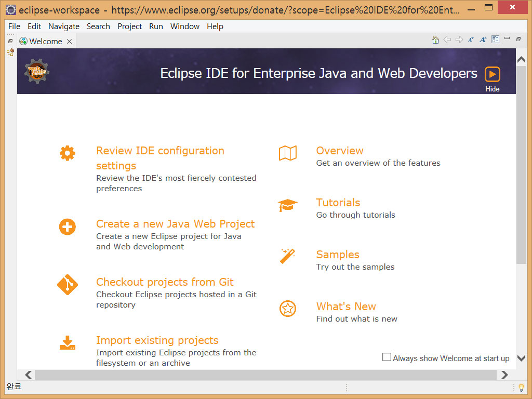Open the Window menu

click(x=185, y=26)
